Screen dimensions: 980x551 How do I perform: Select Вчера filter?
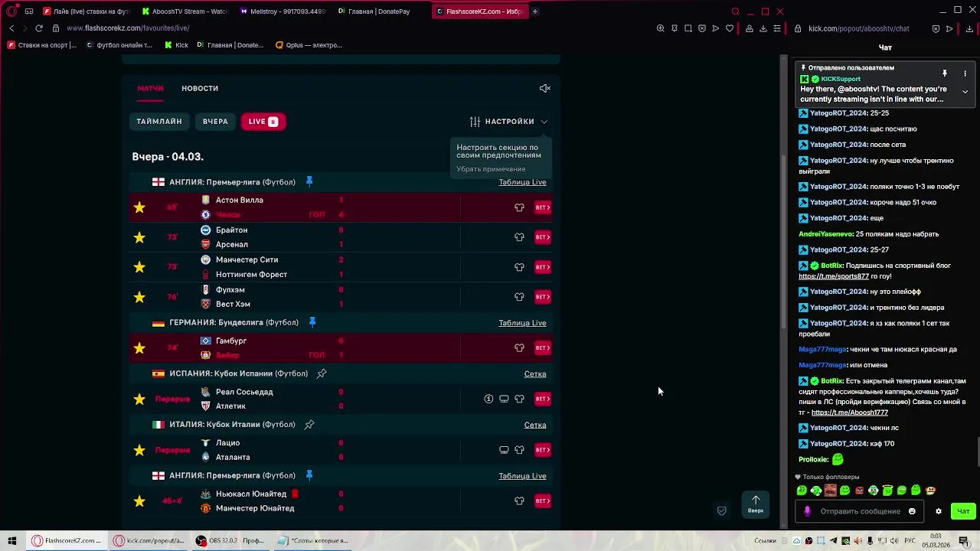click(215, 121)
